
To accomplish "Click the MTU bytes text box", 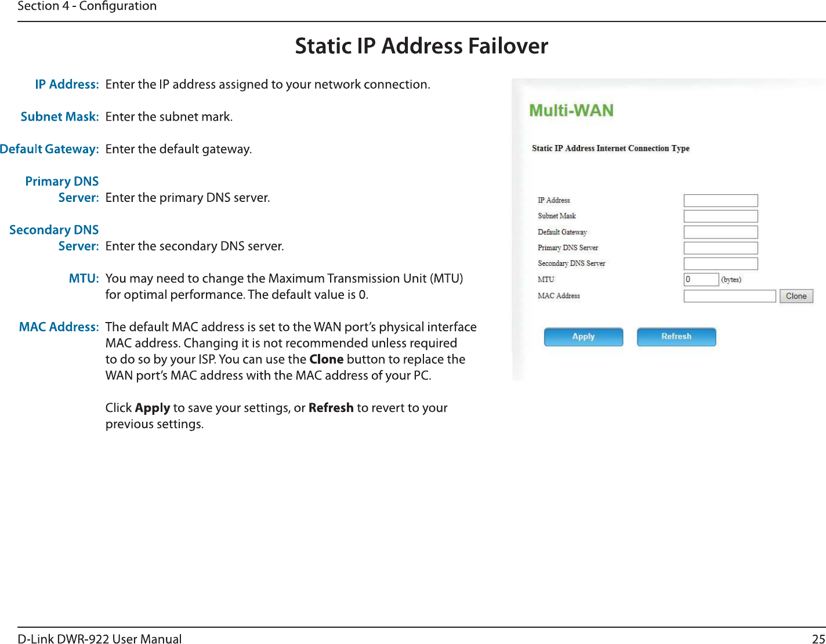I will point(701,280).
